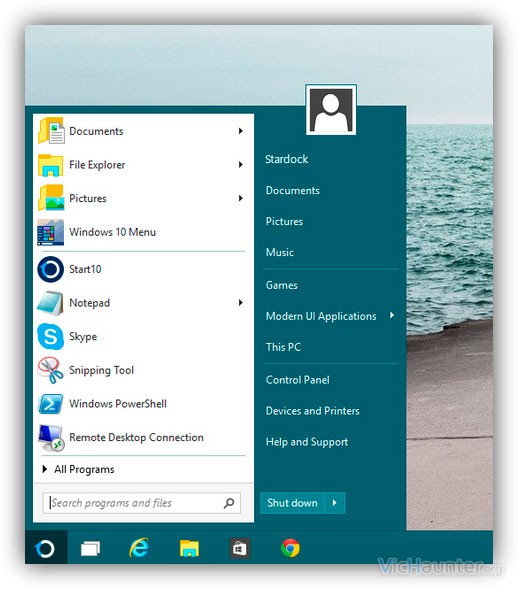The width and height of the screenshot is (518, 589).
Task: Open Control Panel from right column
Action: click(298, 380)
